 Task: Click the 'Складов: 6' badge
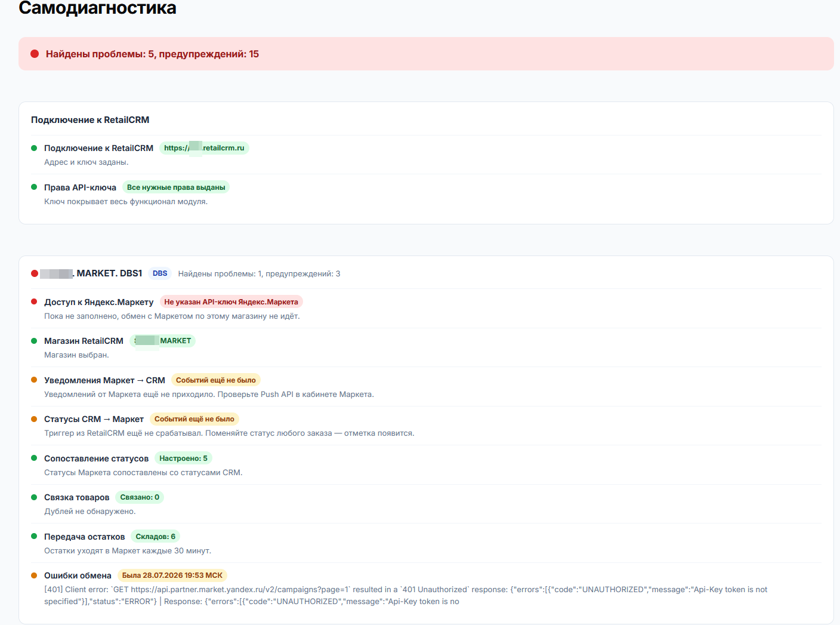(x=156, y=537)
